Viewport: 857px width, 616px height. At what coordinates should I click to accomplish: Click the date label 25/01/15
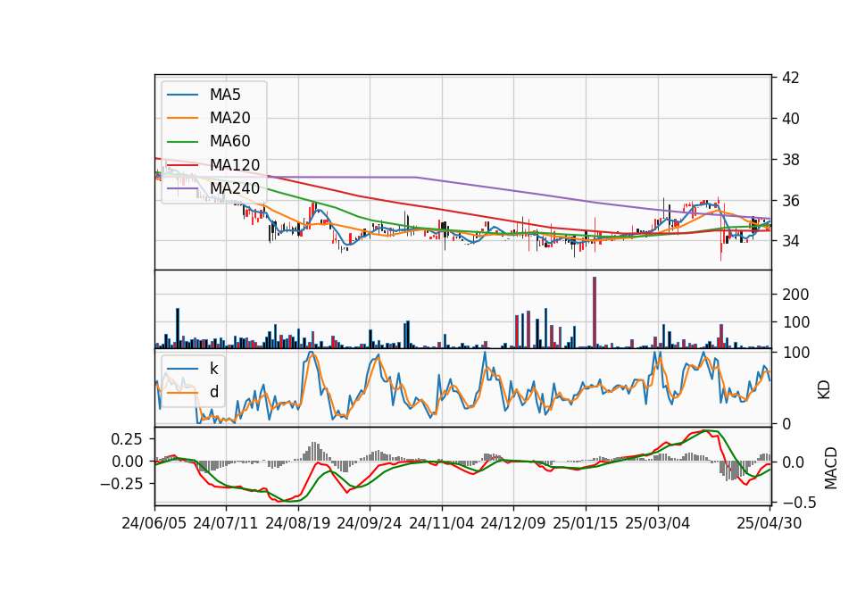click(x=586, y=523)
